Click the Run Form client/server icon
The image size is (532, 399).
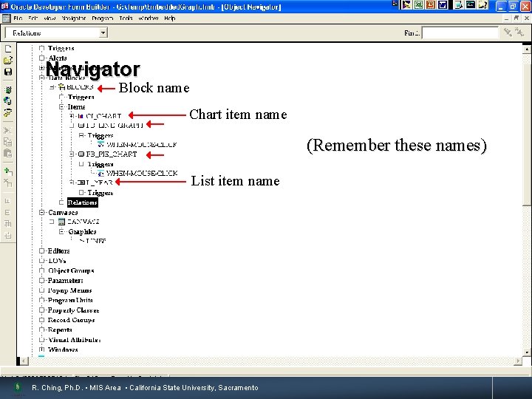pyautogui.click(x=8, y=90)
